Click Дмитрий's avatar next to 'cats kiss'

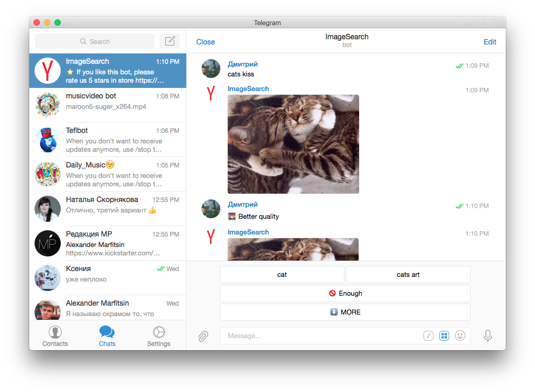pos(211,69)
